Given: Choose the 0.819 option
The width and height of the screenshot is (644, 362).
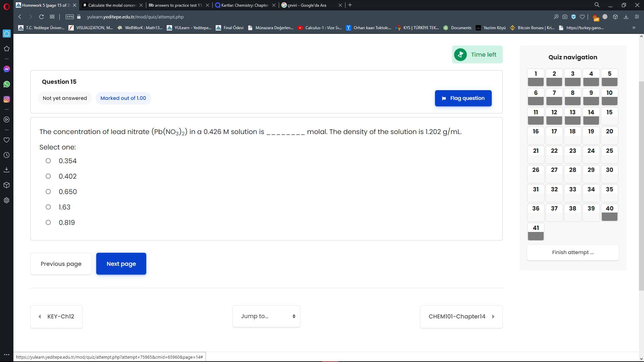Looking at the screenshot, I should 48,223.
